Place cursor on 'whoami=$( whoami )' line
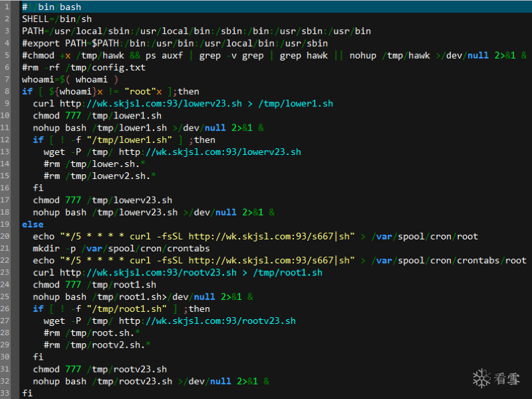532x399 pixels. point(70,79)
